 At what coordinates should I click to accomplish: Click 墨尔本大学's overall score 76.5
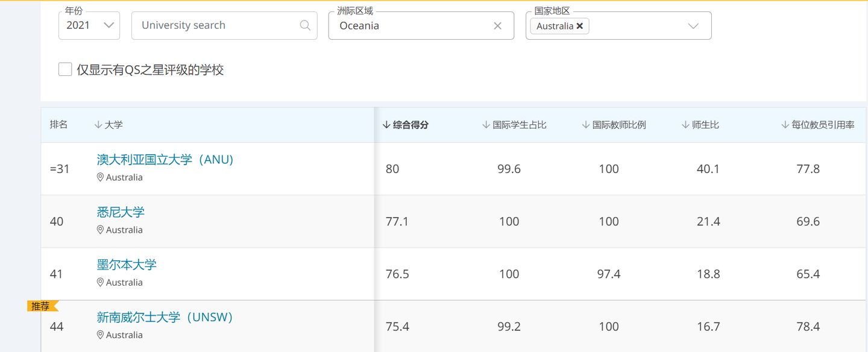click(x=397, y=274)
